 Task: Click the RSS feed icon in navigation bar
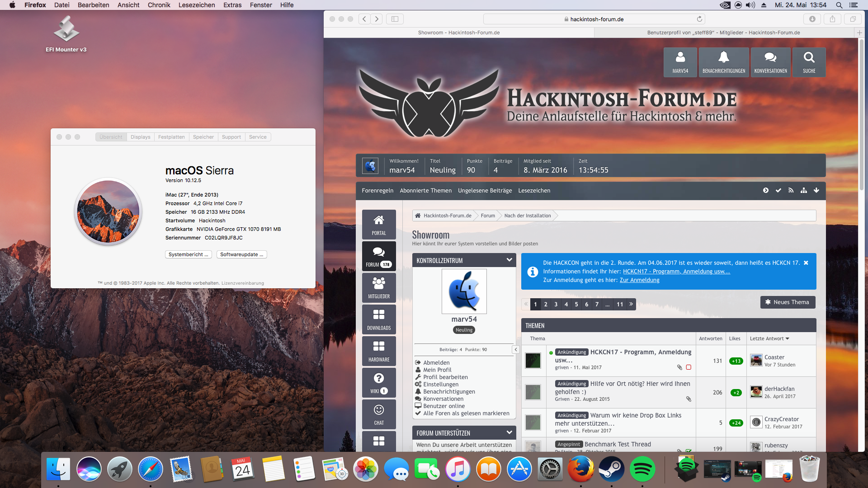(791, 191)
